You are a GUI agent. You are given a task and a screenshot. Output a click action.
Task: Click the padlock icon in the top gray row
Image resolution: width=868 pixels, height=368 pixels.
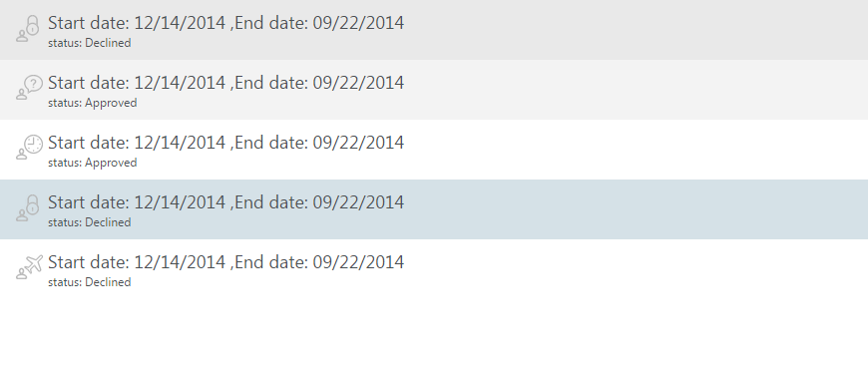pyautogui.click(x=33, y=25)
